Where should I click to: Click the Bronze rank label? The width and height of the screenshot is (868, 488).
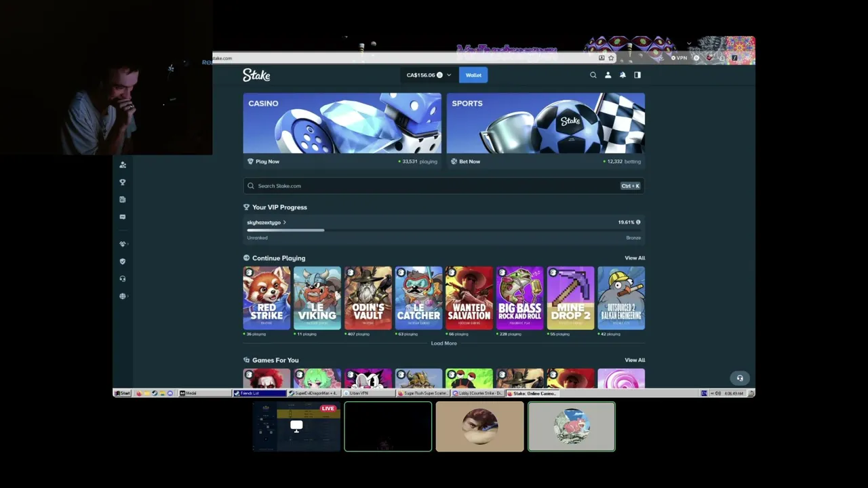(633, 238)
